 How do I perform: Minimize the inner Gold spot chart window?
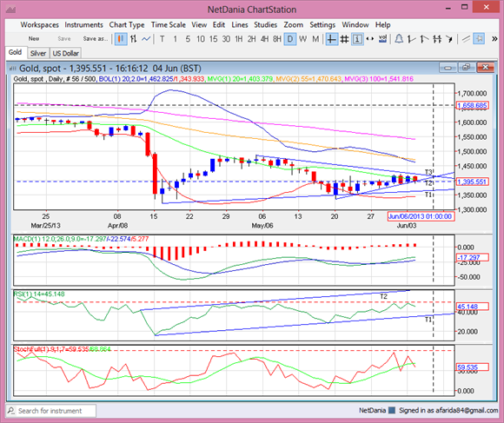448,68
